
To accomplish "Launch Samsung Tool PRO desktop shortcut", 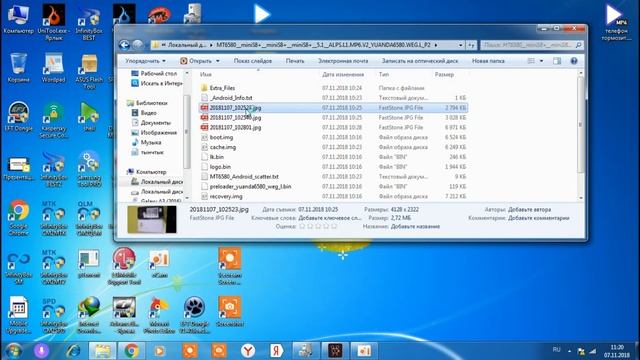I will pos(89,169).
